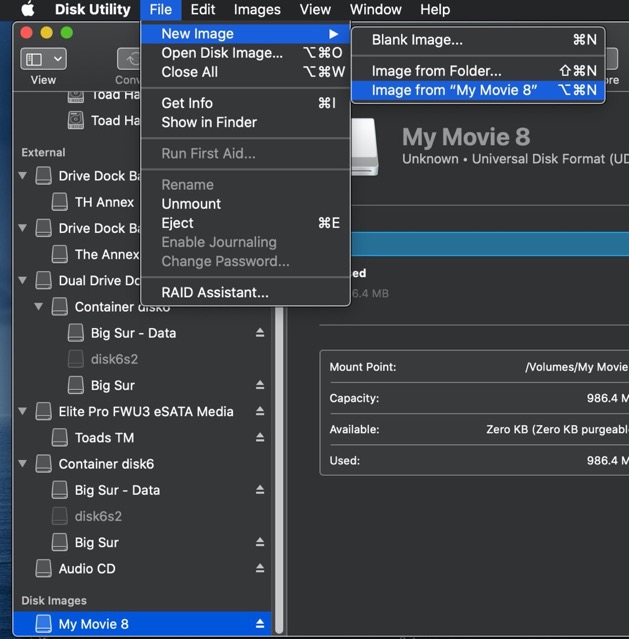The image size is (629, 639).
Task: Collapse the lower Container disk6 group
Action: pos(23,464)
